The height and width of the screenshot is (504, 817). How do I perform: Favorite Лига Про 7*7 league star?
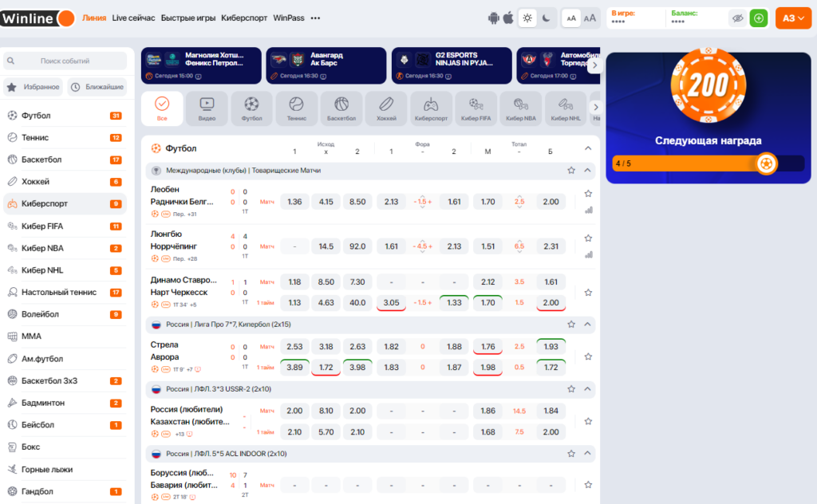(x=571, y=324)
